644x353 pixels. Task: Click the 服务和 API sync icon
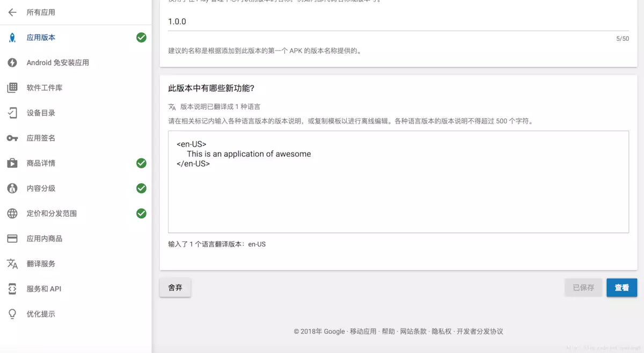point(13,289)
